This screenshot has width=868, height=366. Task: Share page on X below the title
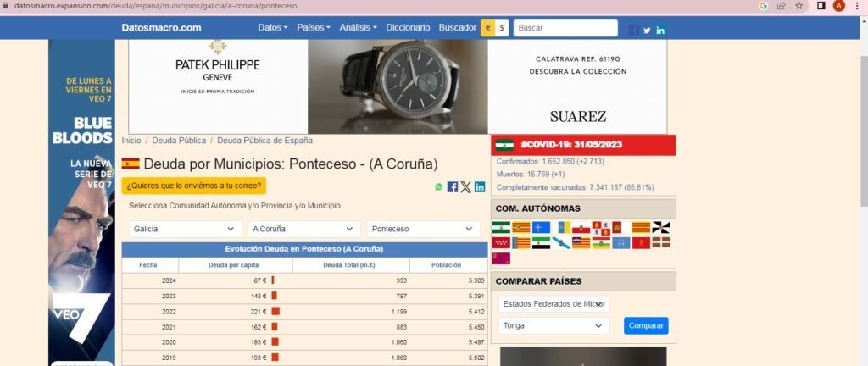tap(466, 187)
